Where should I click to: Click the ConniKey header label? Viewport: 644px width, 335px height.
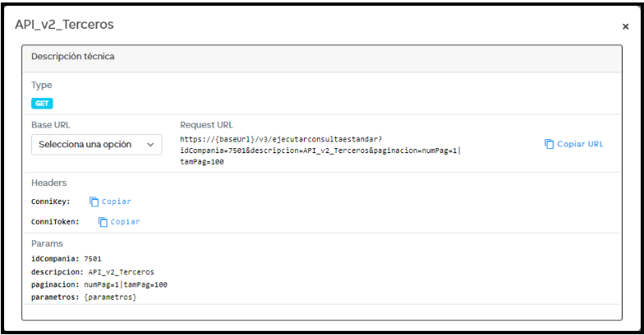(x=51, y=202)
